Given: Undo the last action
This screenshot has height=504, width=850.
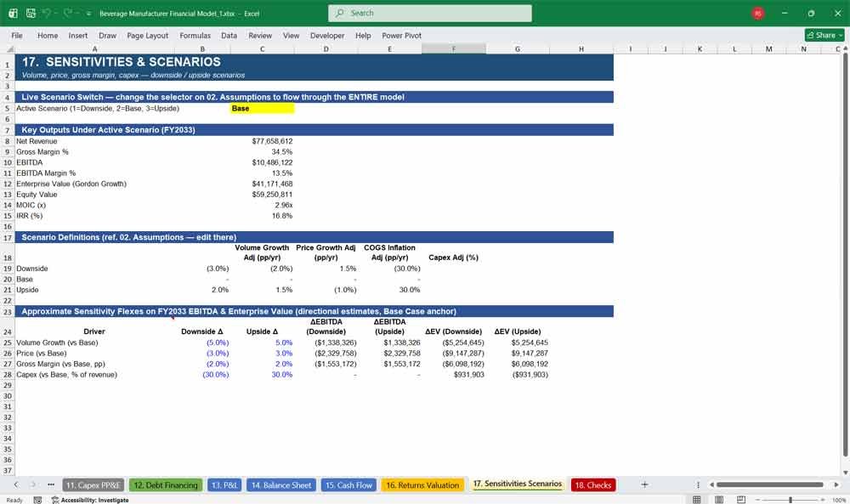Looking at the screenshot, I should 47,13.
